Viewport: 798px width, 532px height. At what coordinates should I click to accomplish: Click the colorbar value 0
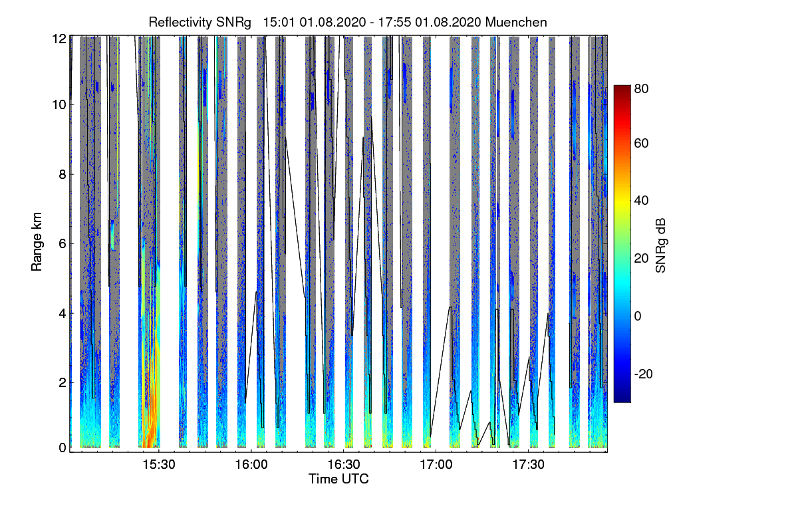(638, 315)
